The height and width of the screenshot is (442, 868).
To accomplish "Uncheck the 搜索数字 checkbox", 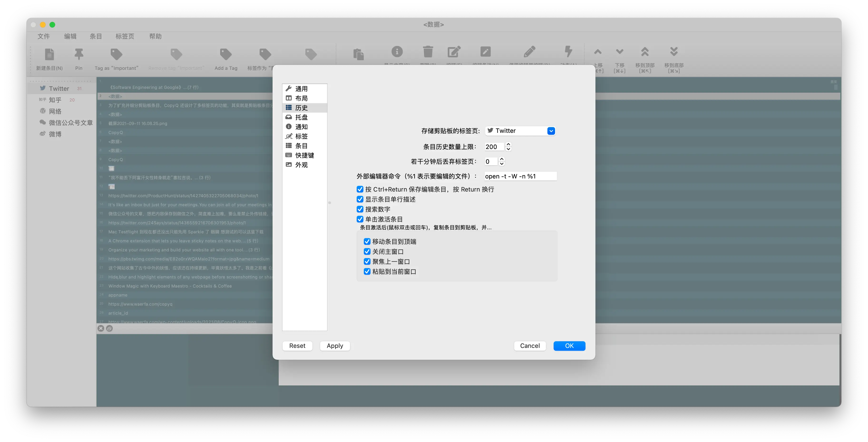I will click(360, 209).
